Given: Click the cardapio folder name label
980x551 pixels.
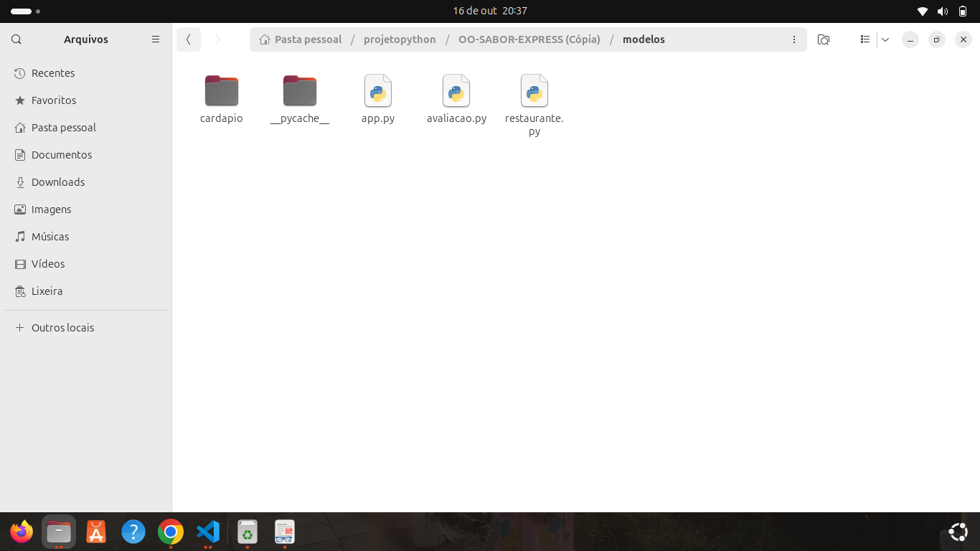Looking at the screenshot, I should click(222, 118).
